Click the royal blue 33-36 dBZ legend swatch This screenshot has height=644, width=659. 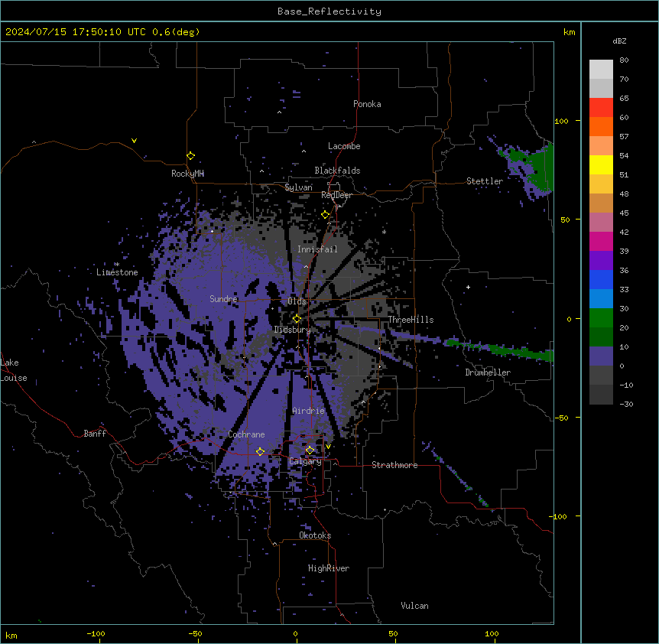coord(601,279)
